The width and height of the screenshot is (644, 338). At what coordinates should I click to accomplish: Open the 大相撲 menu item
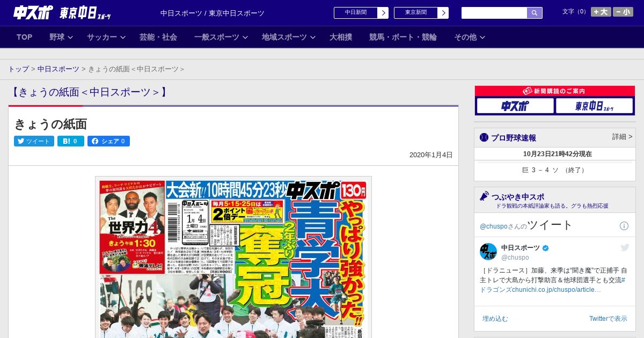pyautogui.click(x=341, y=37)
